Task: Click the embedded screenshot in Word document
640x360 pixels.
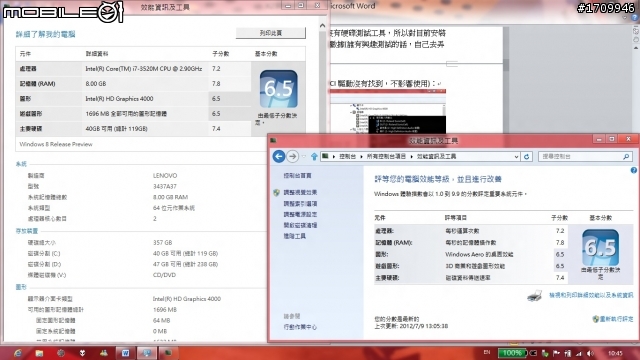Action: pos(388,111)
